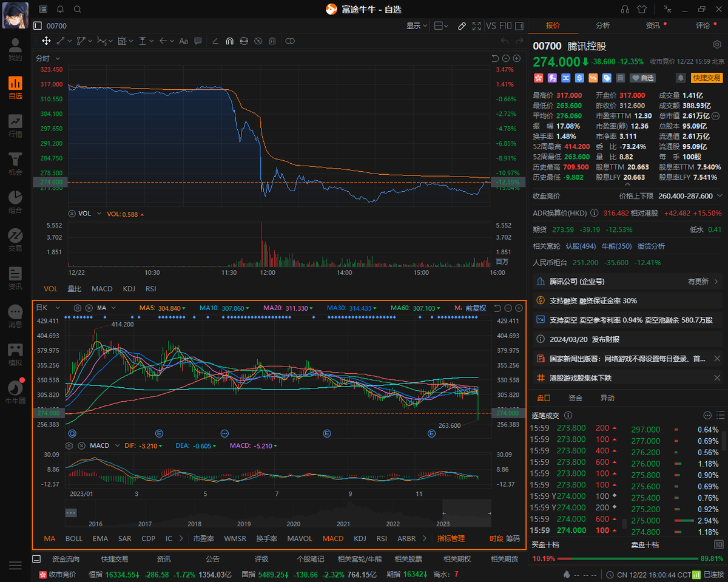
Task: Open the 组合 portfolio sidebar section
Action: tap(15, 202)
